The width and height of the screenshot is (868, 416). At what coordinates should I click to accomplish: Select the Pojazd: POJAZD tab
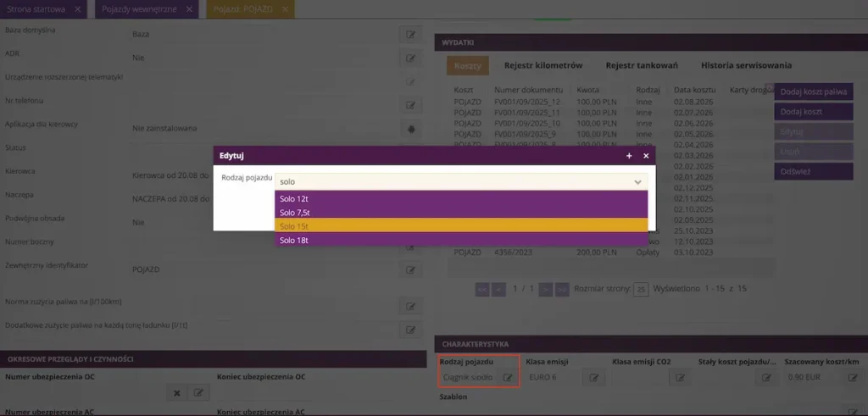click(x=243, y=9)
